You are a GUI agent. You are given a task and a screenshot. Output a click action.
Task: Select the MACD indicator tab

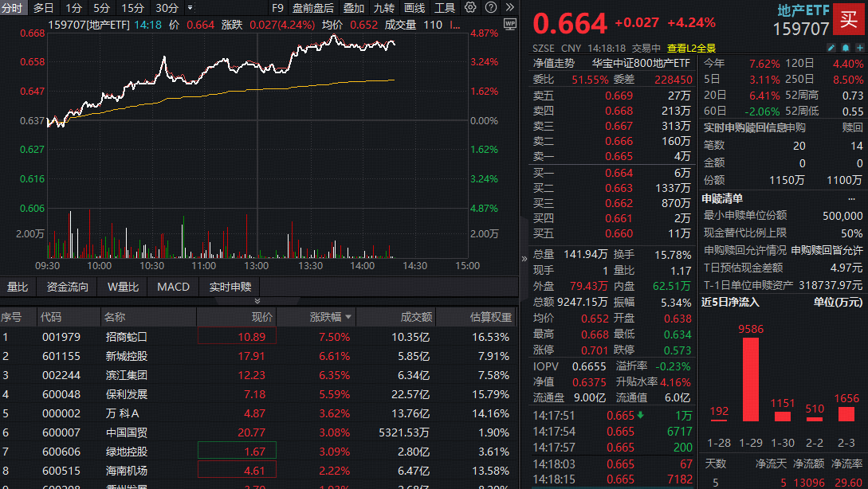(x=173, y=287)
